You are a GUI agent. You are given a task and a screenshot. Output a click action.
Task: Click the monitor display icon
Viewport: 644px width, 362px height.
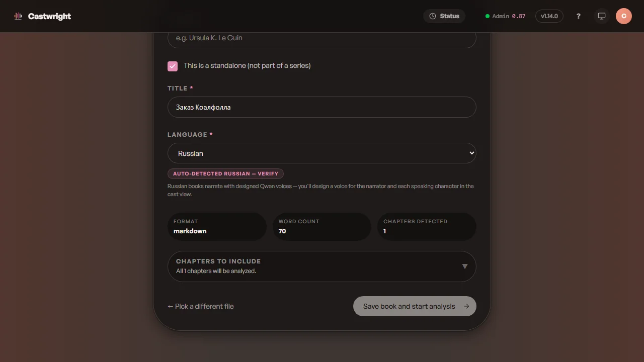(601, 16)
